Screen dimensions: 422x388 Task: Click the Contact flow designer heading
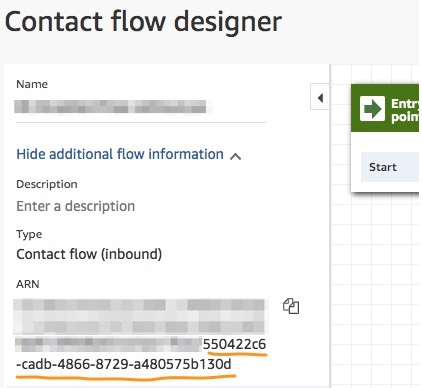143,22
